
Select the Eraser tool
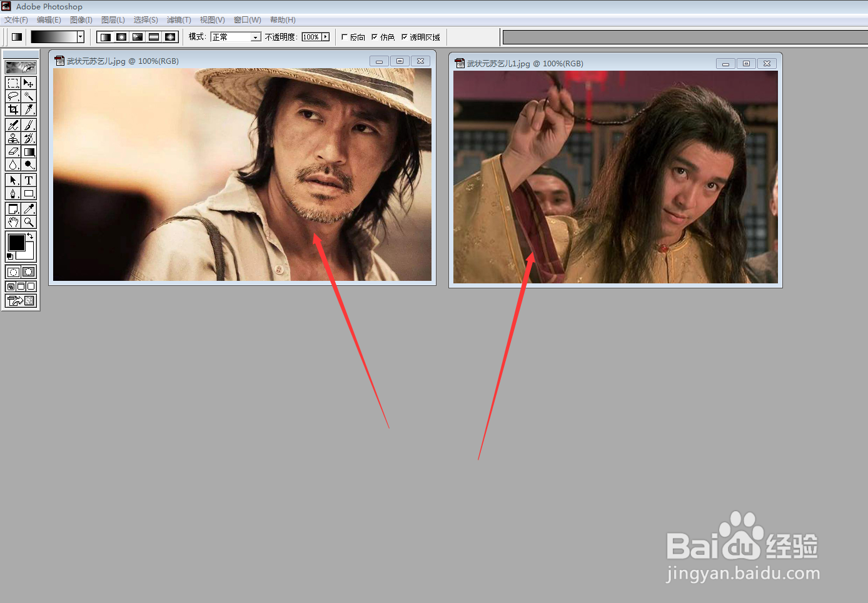(13, 151)
